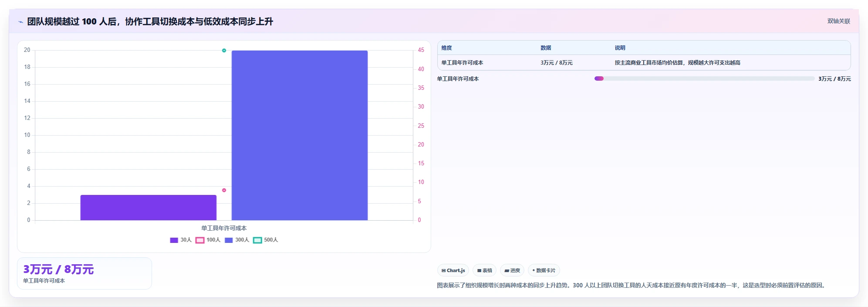
Task: Click the 300人 legend label
Action: (242, 240)
